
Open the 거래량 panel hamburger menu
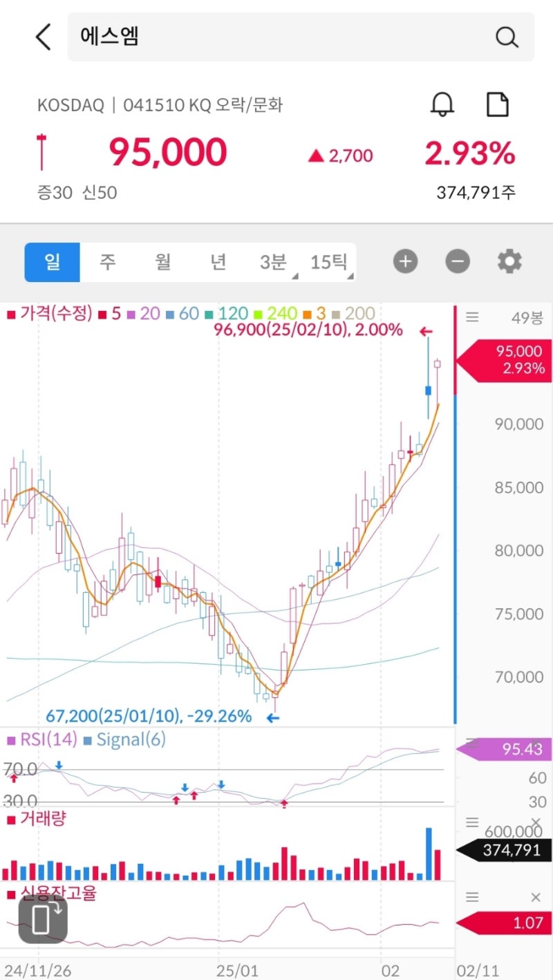472,822
